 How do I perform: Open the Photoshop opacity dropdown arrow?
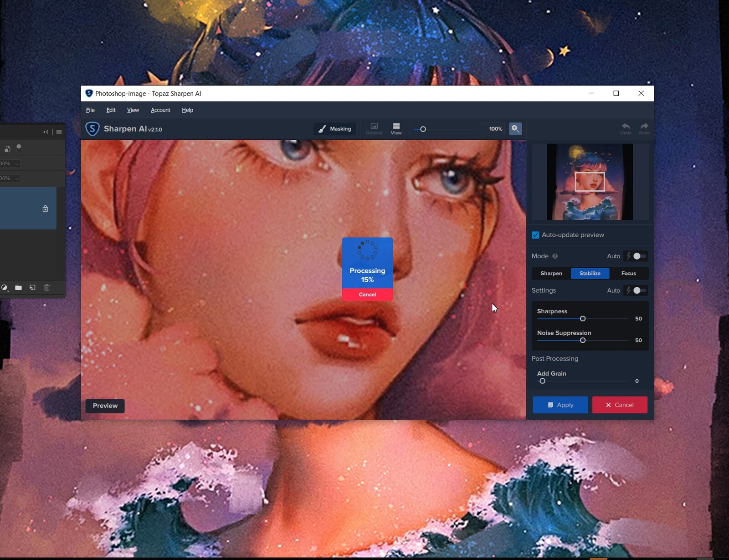tap(17, 164)
